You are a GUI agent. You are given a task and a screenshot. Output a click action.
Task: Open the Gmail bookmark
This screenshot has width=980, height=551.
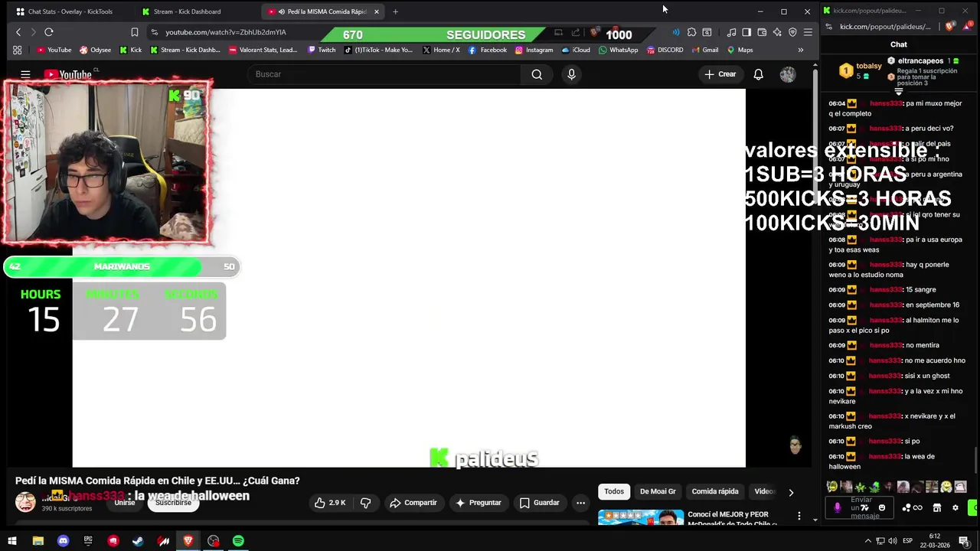pyautogui.click(x=704, y=50)
